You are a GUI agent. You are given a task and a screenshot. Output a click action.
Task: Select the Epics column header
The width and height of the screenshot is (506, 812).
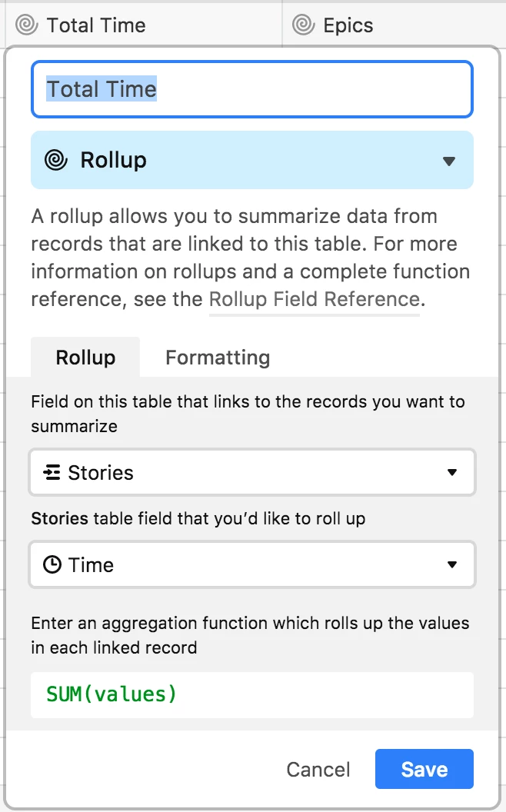349,25
